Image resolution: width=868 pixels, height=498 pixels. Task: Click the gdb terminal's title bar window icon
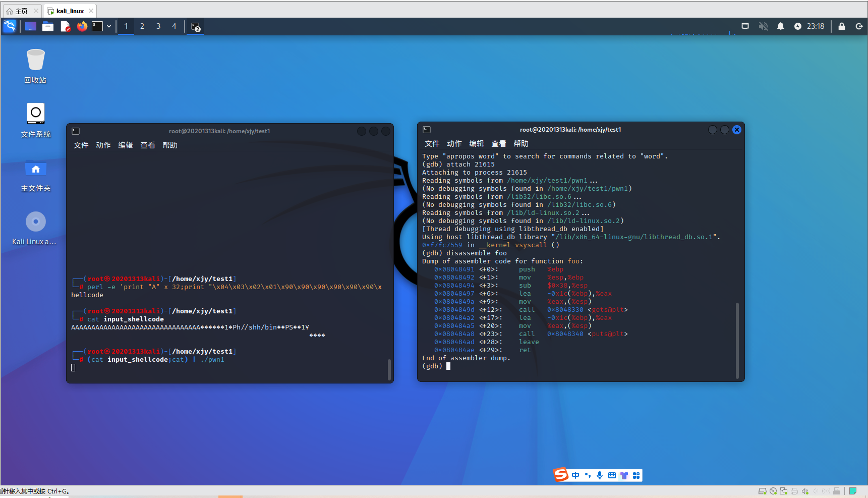click(427, 130)
